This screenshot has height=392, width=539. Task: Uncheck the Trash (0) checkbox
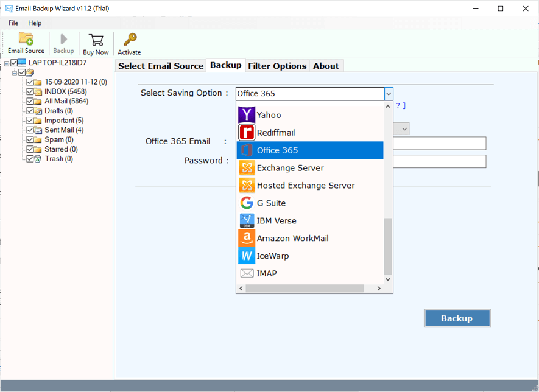[x=30, y=159]
